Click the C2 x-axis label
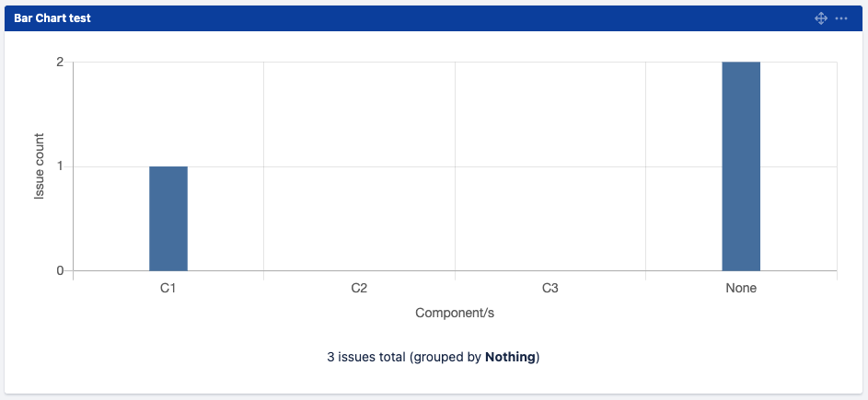Viewport: 868px width, 400px height. pyautogui.click(x=359, y=288)
